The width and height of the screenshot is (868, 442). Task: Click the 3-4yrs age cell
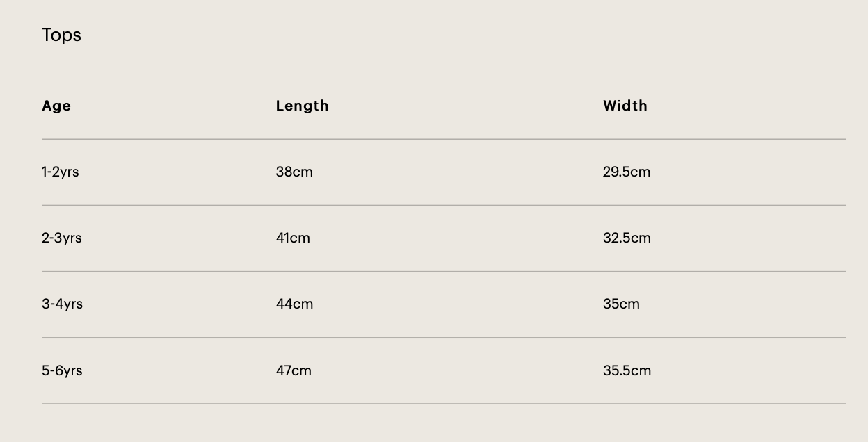coord(62,304)
